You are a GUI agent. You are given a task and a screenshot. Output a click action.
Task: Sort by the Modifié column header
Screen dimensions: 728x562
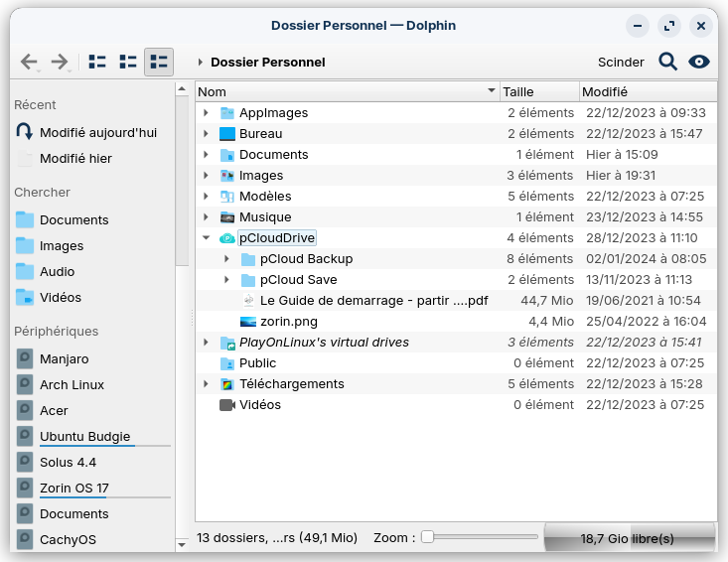pos(646,91)
